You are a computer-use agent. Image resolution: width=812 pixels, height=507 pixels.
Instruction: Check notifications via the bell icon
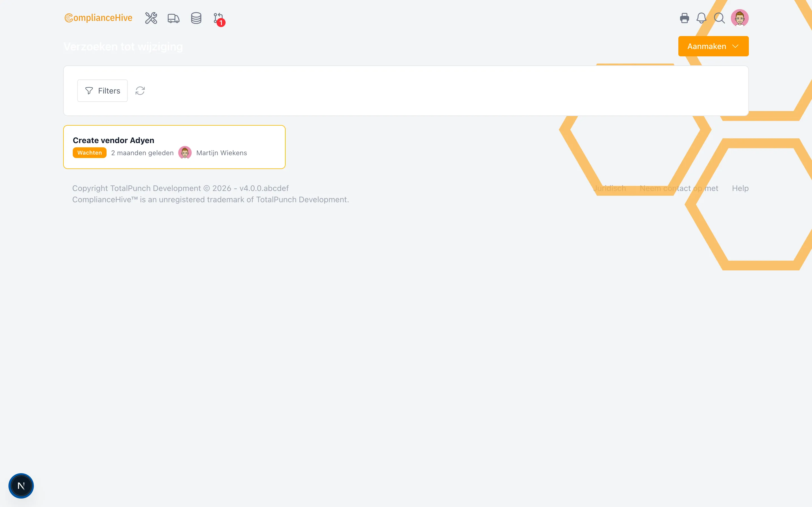pyautogui.click(x=701, y=18)
